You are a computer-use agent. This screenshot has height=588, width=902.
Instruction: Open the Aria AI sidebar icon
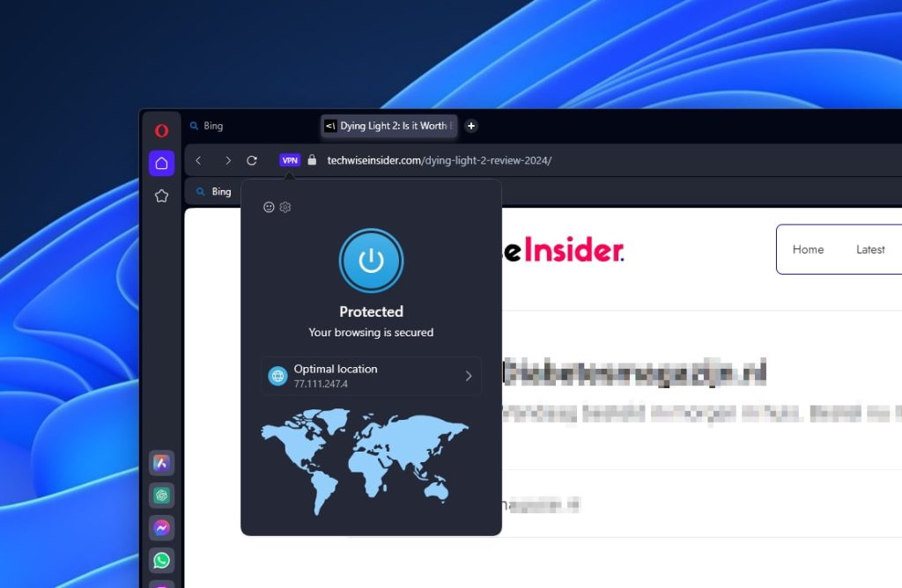coord(161,463)
